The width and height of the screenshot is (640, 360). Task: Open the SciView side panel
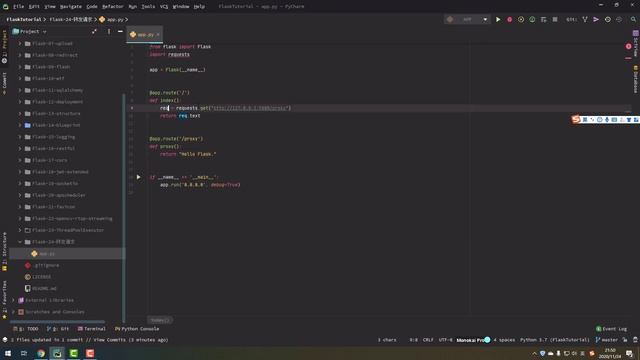coord(636,43)
